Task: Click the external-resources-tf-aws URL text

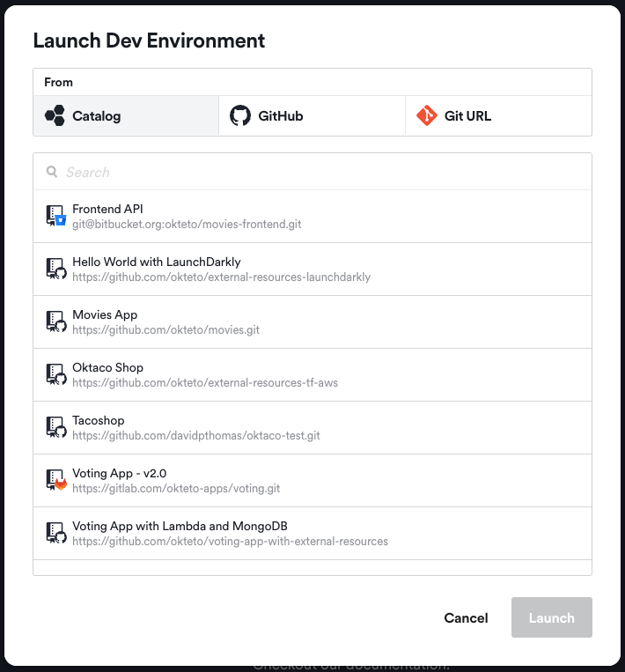Action: click(205, 383)
